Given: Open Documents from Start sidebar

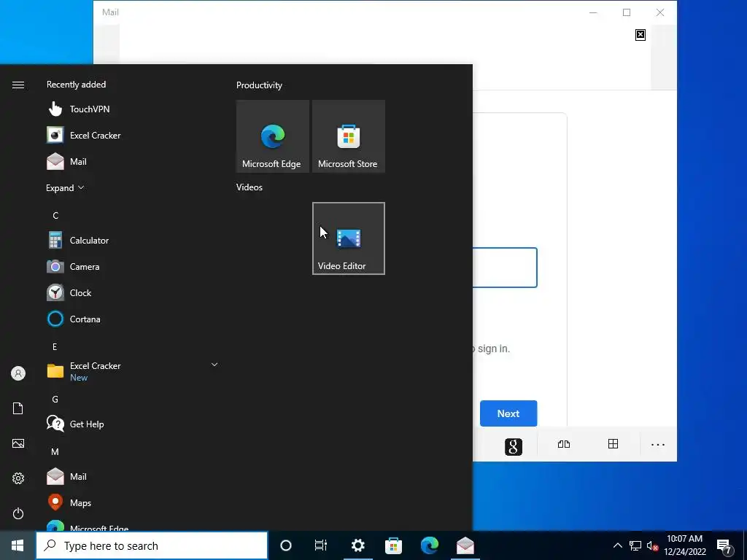Looking at the screenshot, I should coord(18,408).
